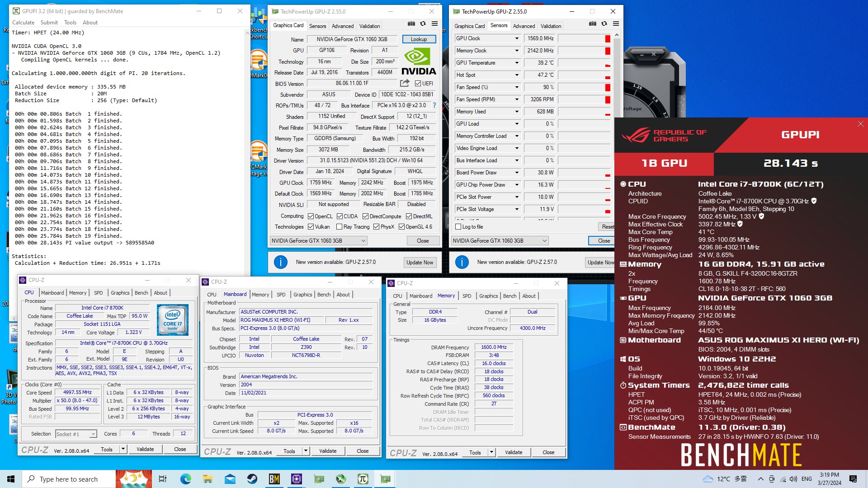Open Bench tab in CPU-Z Memory window
Viewport: 868px width, 488px height.
click(509, 296)
